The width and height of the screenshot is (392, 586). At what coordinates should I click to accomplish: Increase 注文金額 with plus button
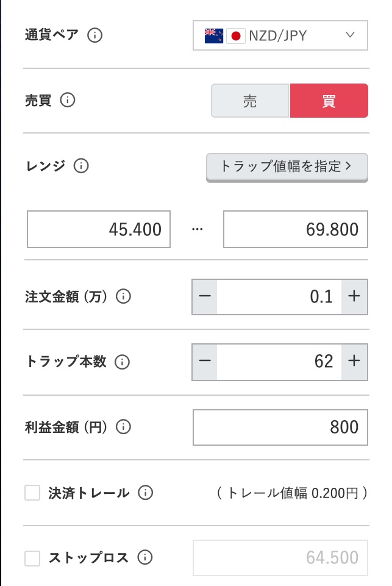tap(354, 297)
